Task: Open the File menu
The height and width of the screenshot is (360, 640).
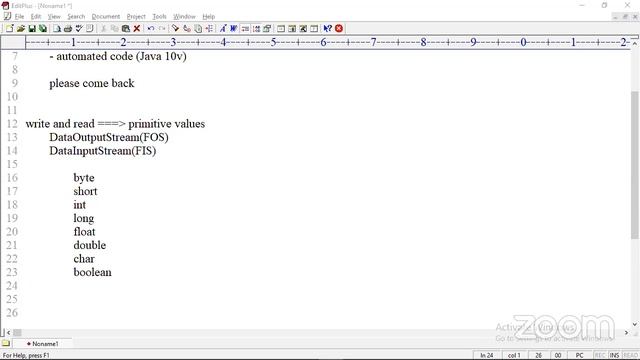Action: 19,16
